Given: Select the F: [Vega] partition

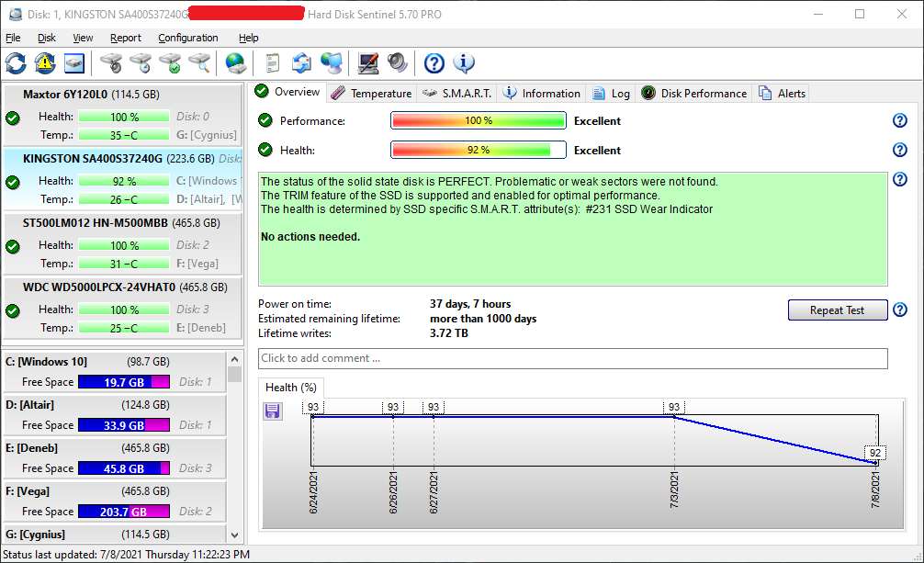Looking at the screenshot, I should (x=114, y=501).
